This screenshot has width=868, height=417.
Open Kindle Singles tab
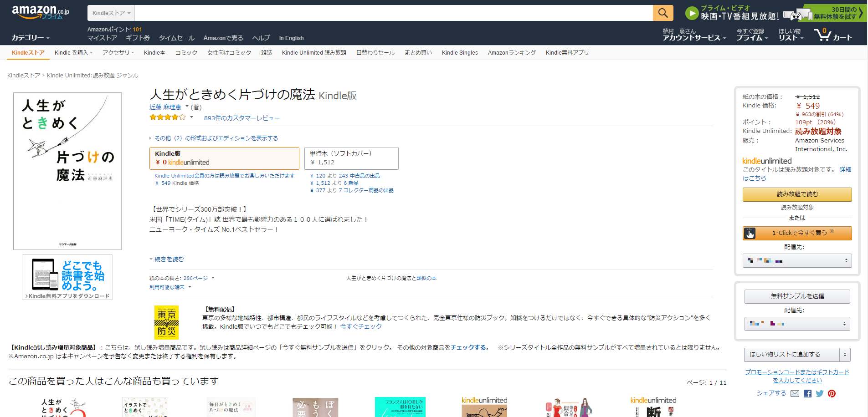point(460,53)
